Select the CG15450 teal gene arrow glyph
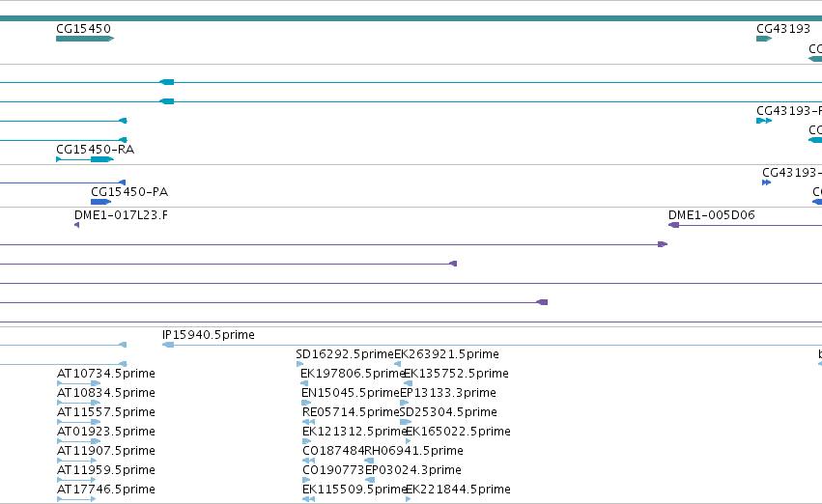The height and width of the screenshot is (504, 822). pos(85,39)
